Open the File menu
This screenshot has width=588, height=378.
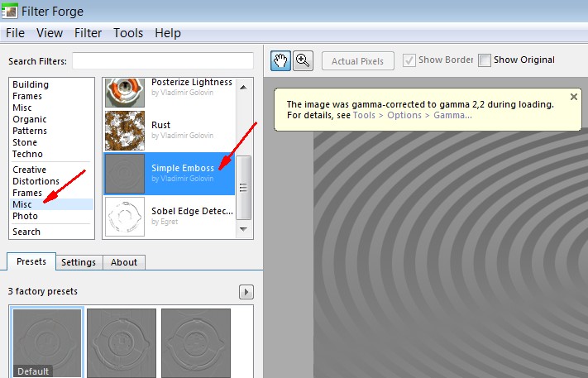16,33
